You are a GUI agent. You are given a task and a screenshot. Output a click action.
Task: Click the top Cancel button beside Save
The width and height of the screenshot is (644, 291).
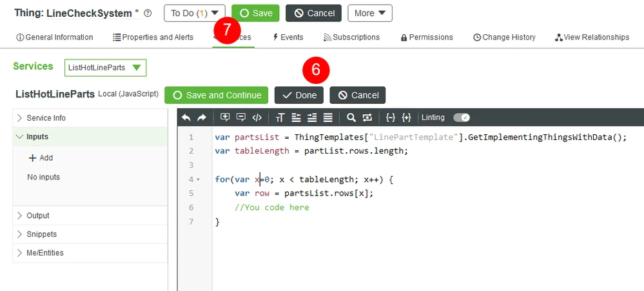[313, 13]
